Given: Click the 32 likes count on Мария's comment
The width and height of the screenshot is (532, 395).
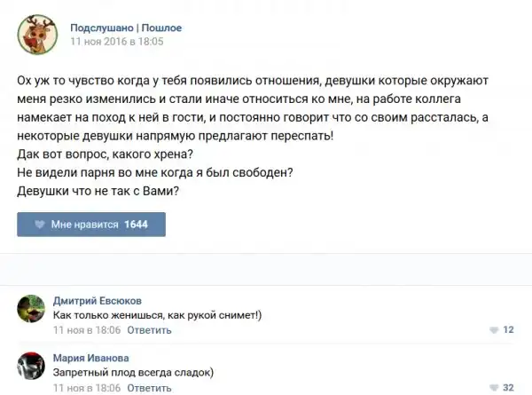Looking at the screenshot, I should pos(508,388).
